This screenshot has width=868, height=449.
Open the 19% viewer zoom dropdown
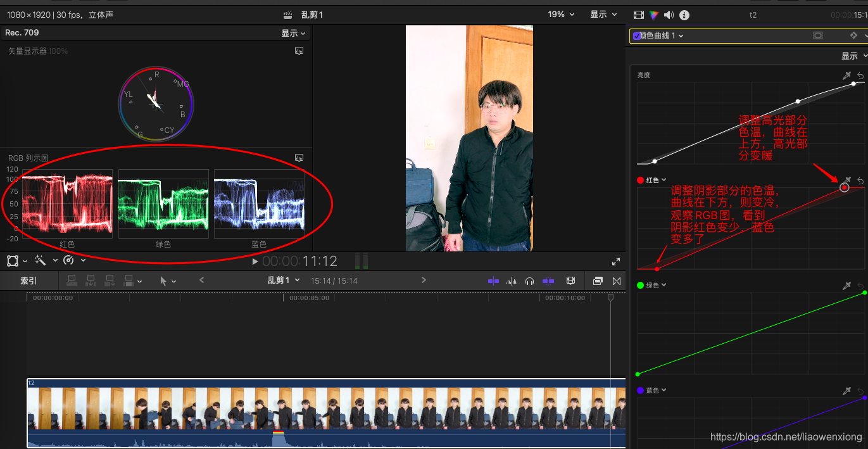coord(562,14)
